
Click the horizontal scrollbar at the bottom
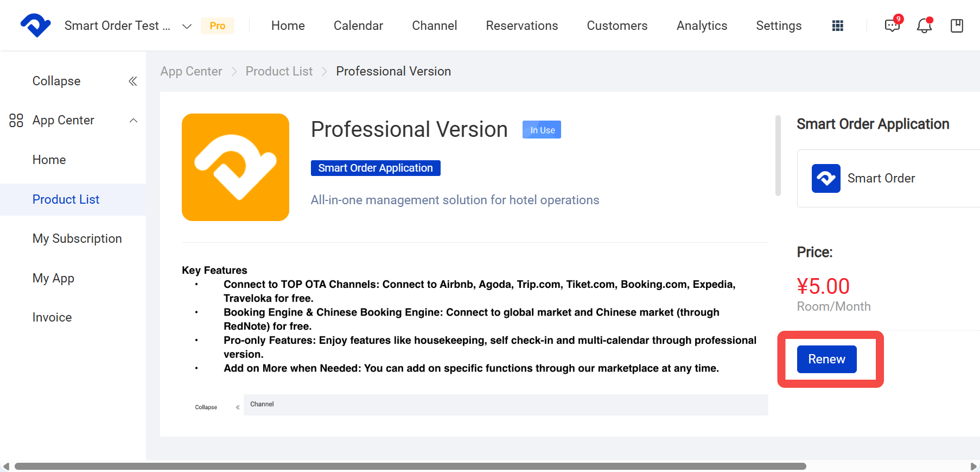click(410, 467)
